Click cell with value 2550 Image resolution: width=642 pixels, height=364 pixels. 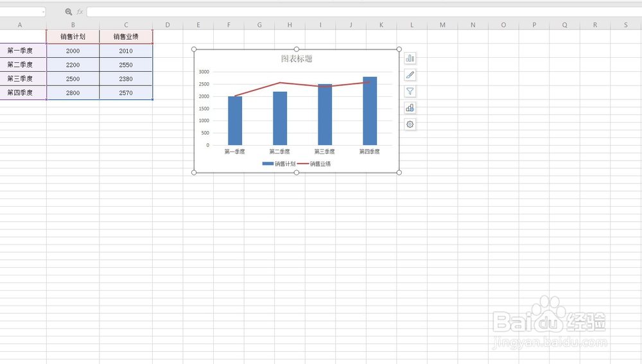126,65
